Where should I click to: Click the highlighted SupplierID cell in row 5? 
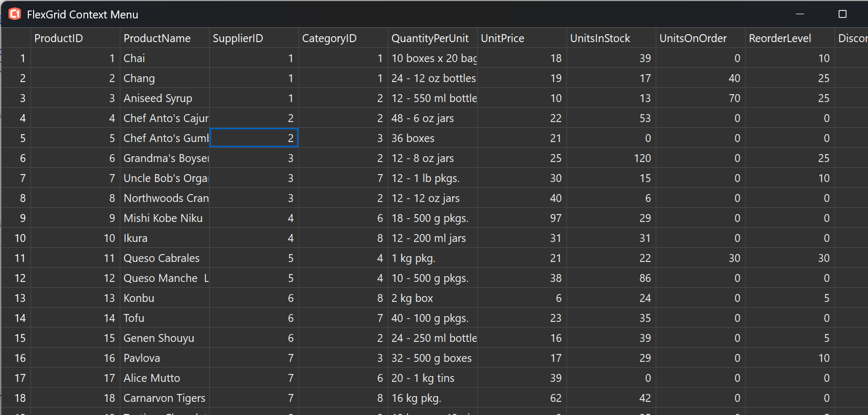[x=254, y=138]
